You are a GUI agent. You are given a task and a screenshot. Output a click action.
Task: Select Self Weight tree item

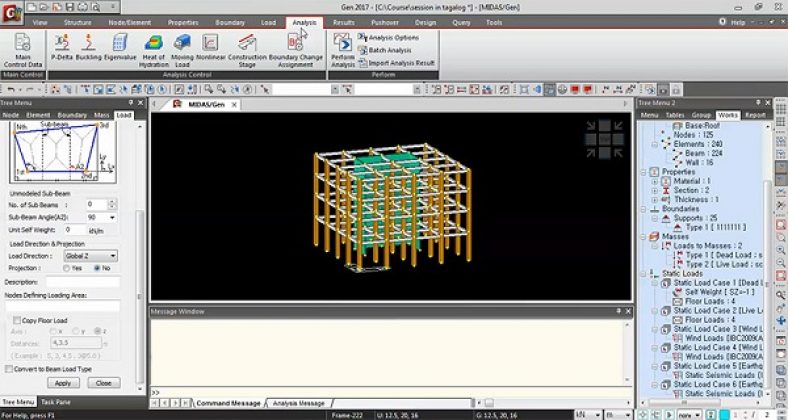(714, 292)
